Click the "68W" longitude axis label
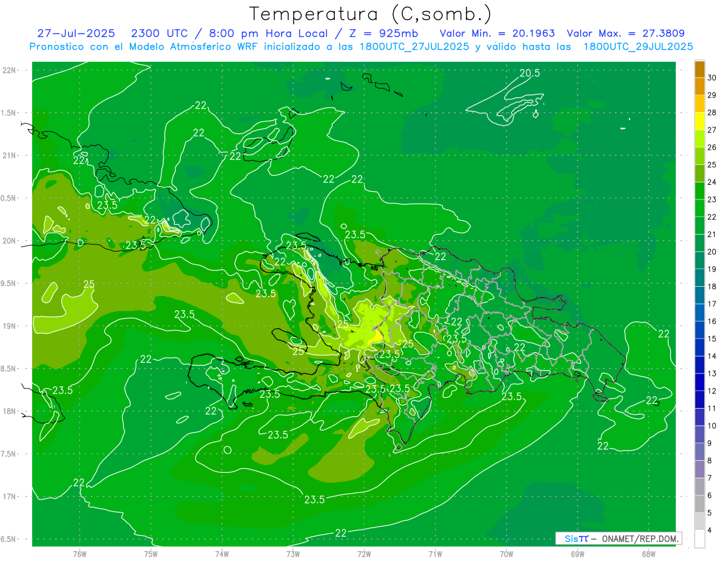The width and height of the screenshot is (728, 562). tap(649, 554)
